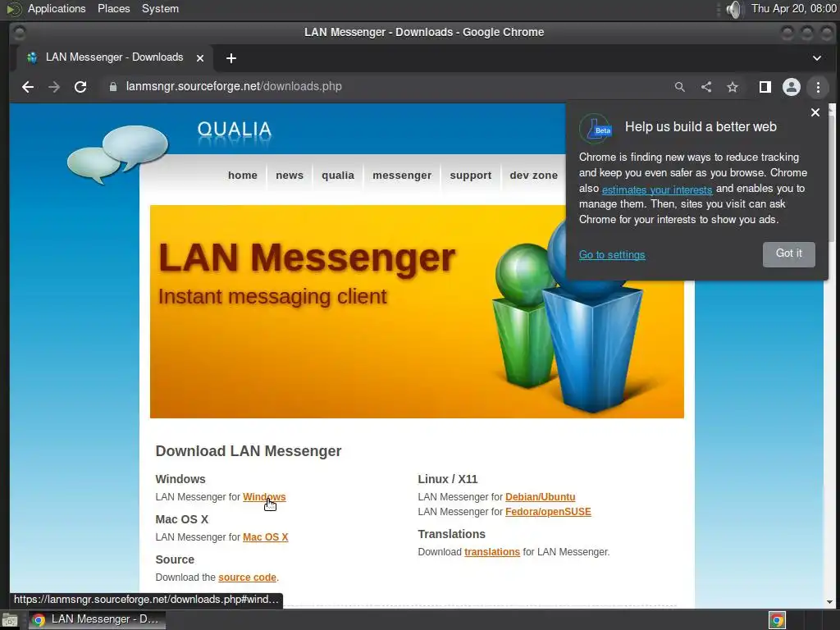This screenshot has height=630, width=840.
Task: Click the Beta flask icon in popup
Action: 596,129
